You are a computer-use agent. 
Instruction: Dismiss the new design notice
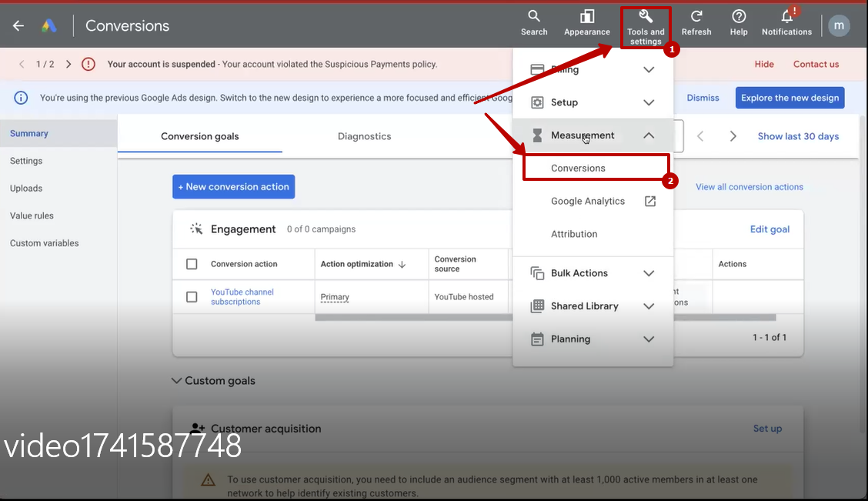(703, 98)
